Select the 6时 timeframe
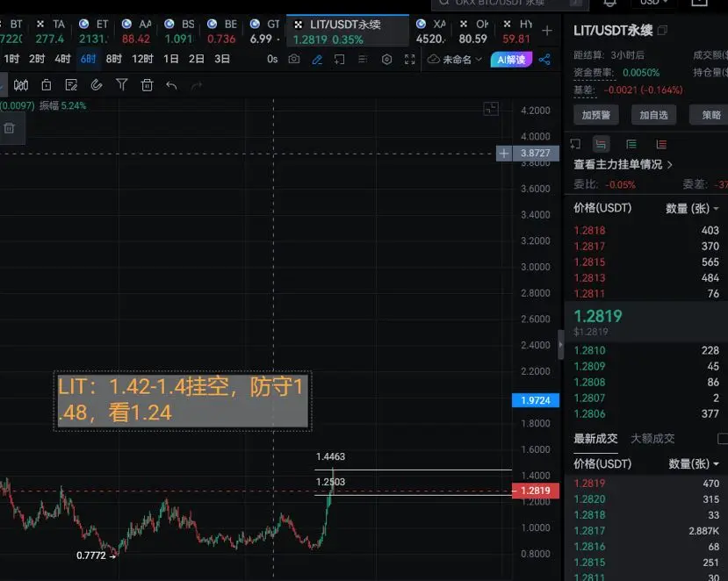The width and height of the screenshot is (728, 581). coord(88,59)
